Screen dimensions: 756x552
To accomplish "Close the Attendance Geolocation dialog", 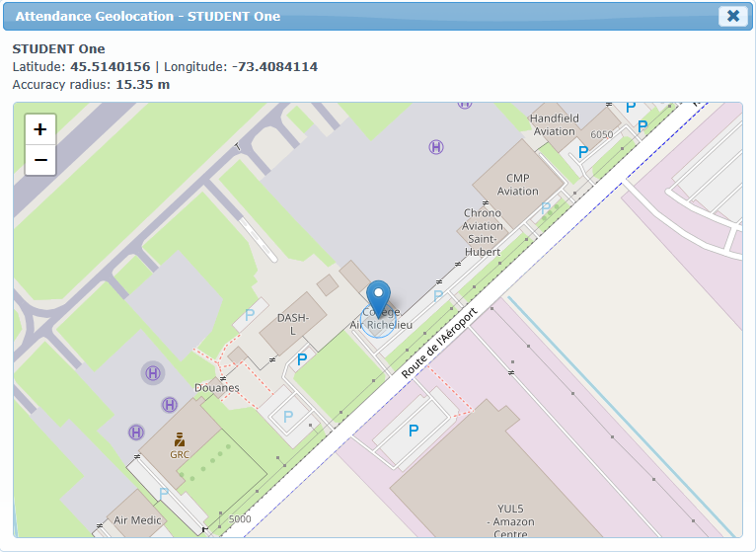I will (x=731, y=16).
